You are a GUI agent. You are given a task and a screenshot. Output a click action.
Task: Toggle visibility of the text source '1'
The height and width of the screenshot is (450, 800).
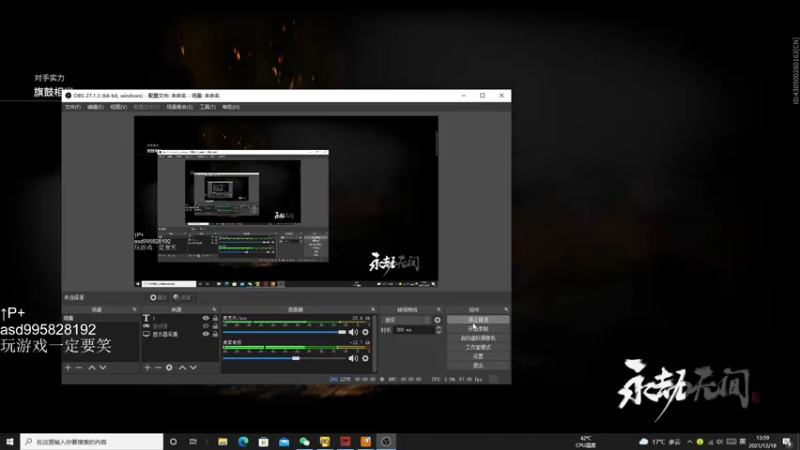[x=206, y=318]
